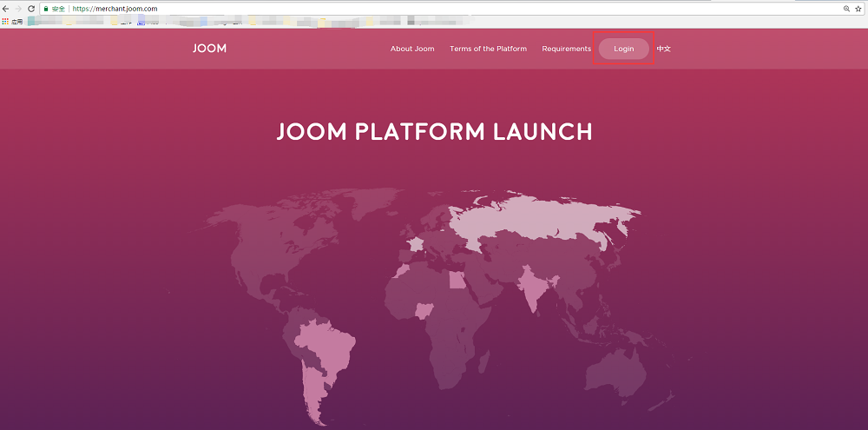Click the JOOM logo
The height and width of the screenshot is (430, 868).
tap(209, 49)
